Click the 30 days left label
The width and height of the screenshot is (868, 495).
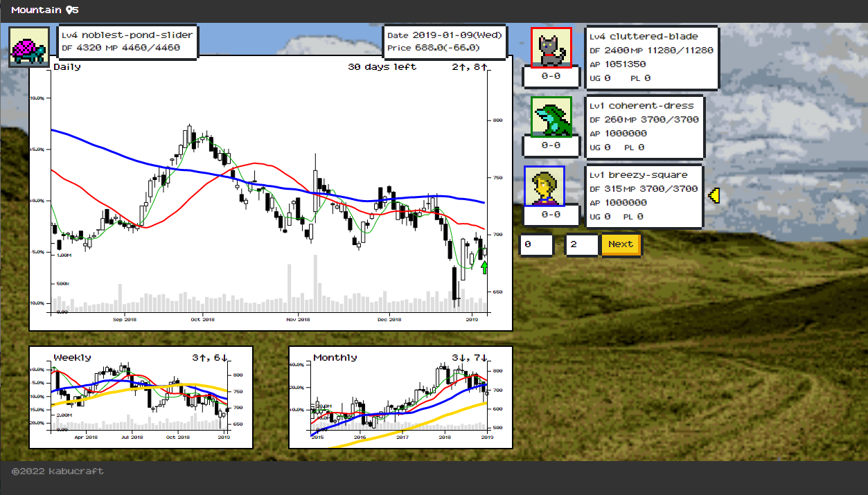(382, 67)
